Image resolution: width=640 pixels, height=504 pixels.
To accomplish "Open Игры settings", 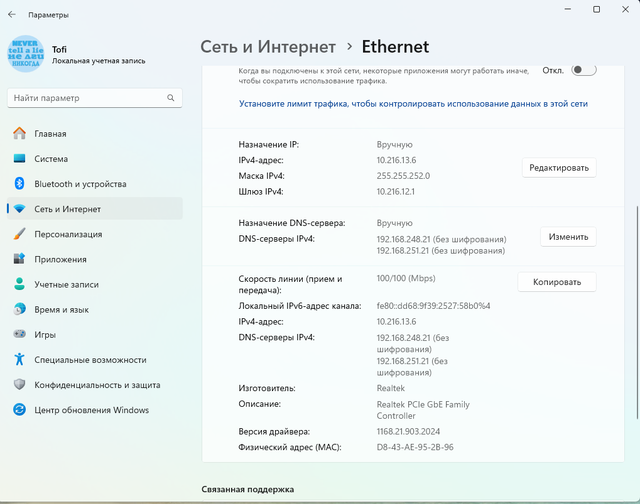I will pos(95,335).
